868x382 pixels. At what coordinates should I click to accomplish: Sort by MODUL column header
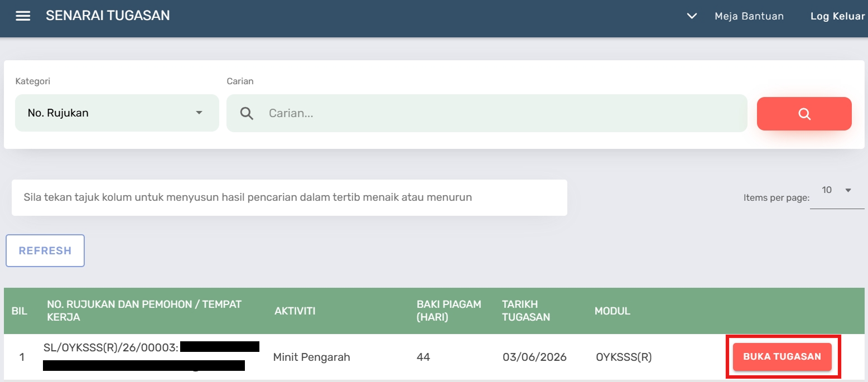click(613, 311)
